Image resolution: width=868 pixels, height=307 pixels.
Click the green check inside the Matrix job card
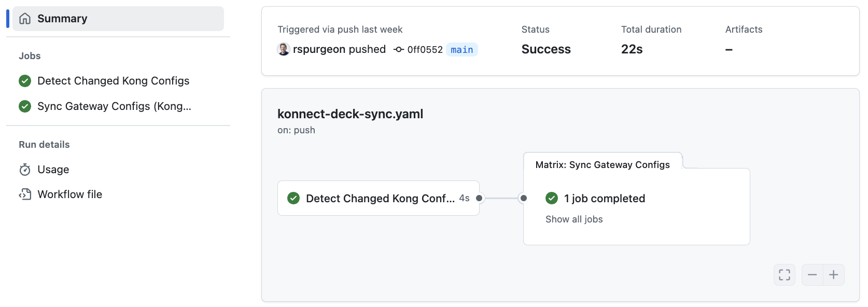pyautogui.click(x=552, y=198)
